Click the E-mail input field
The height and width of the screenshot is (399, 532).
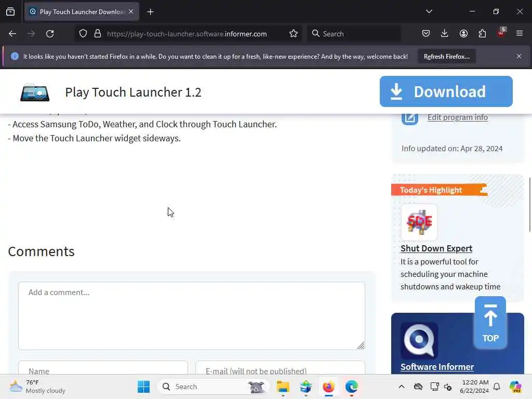(280, 368)
